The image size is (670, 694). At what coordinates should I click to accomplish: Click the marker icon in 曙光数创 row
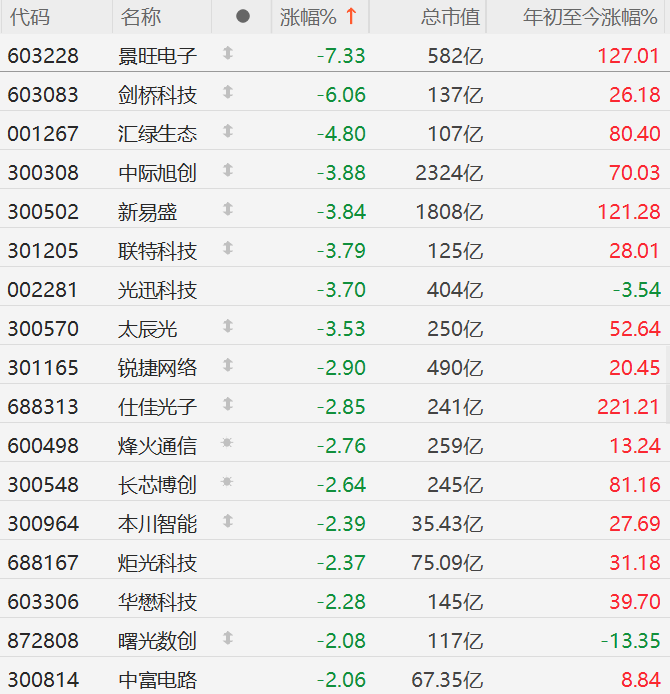click(x=227, y=638)
